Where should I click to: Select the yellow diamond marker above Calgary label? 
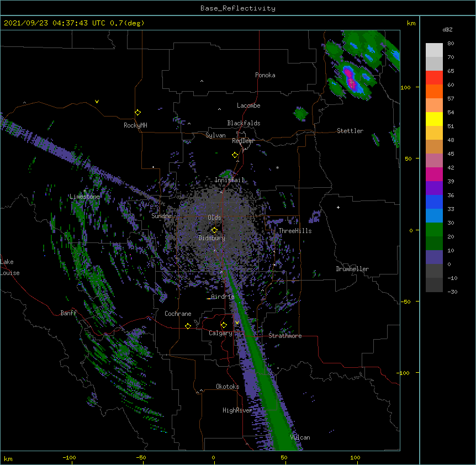tap(224, 325)
